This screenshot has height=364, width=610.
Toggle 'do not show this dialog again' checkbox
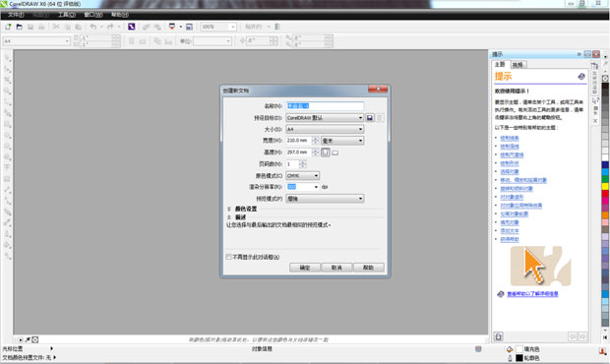click(x=228, y=257)
